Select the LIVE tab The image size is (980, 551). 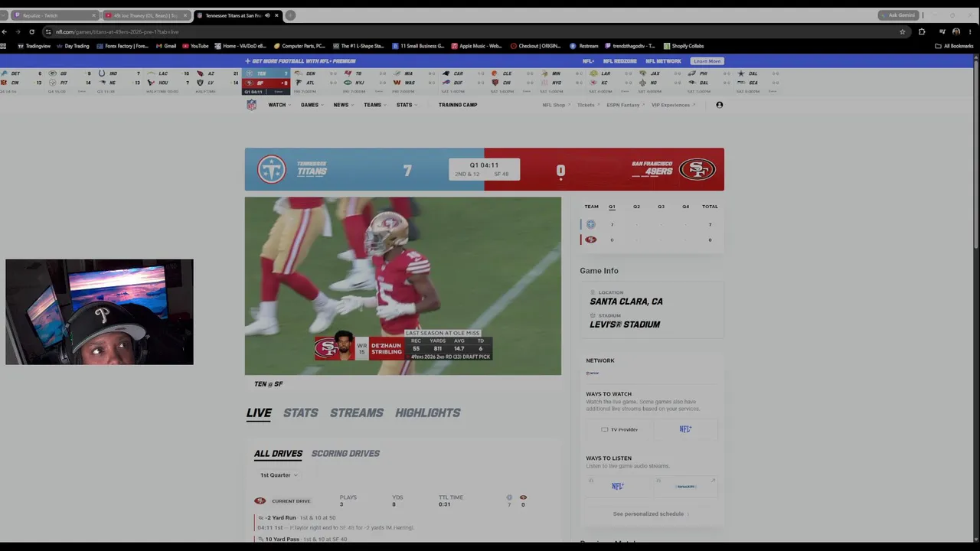point(259,412)
